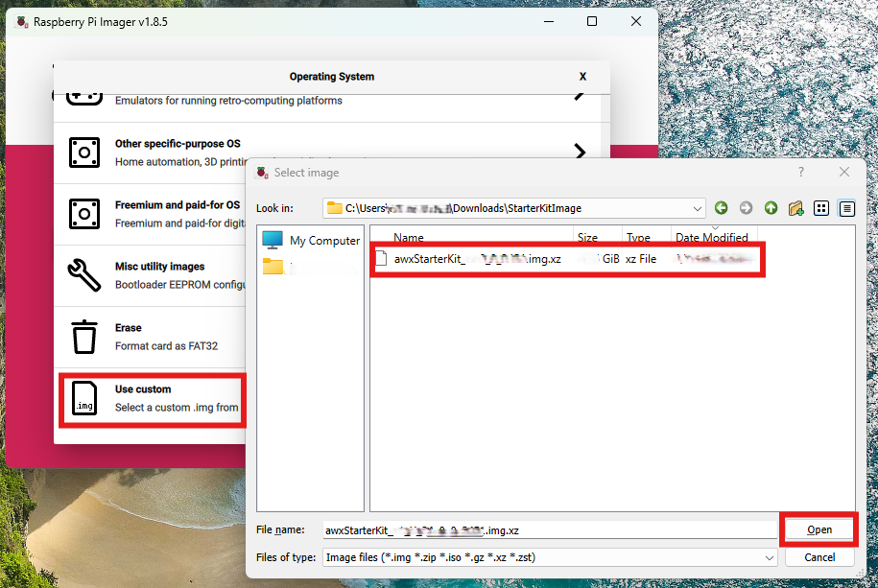Viewport: 878px width, 588px height.
Task: Select the awxStarterKit .img.xz file name
Action: tap(477, 259)
